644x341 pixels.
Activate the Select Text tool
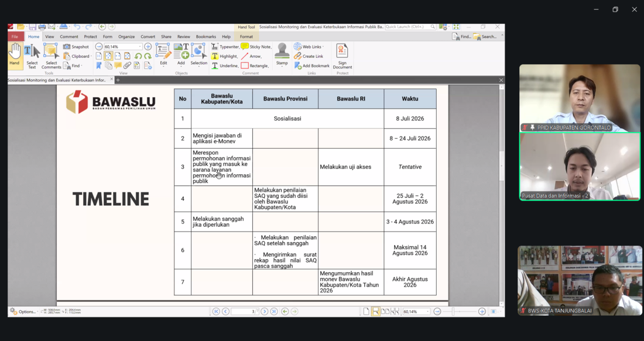32,56
